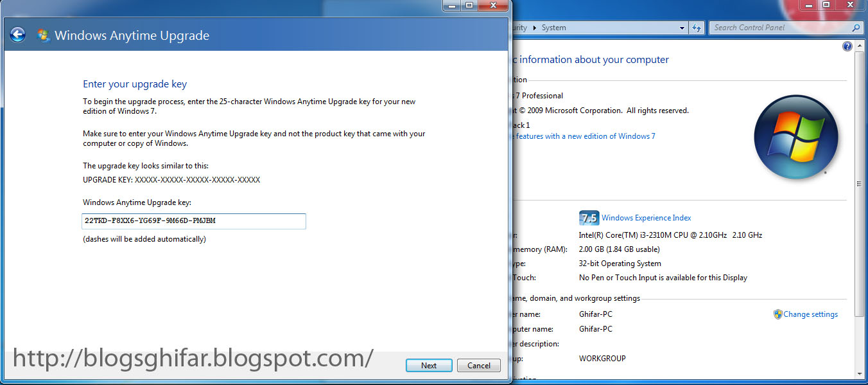Focus the Search Control Panel box

786,28
